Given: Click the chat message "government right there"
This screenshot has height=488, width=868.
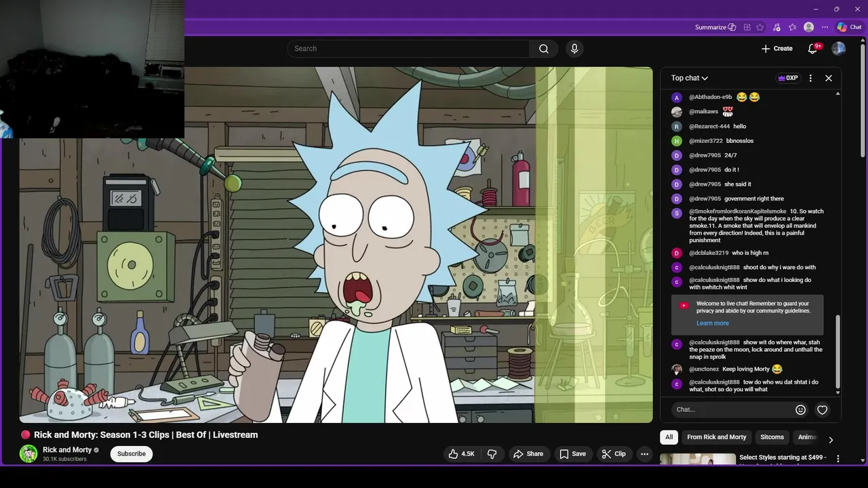Looking at the screenshot, I should [x=754, y=199].
